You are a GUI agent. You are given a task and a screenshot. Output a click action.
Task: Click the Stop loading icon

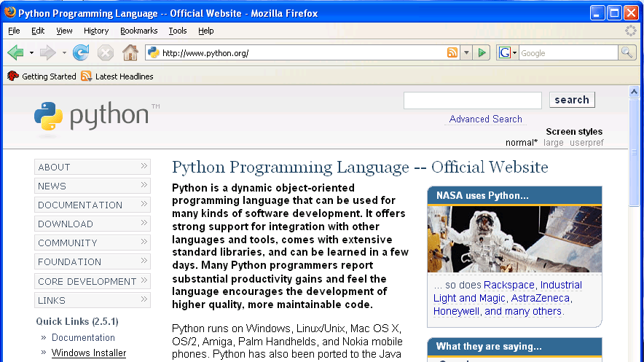click(x=106, y=53)
